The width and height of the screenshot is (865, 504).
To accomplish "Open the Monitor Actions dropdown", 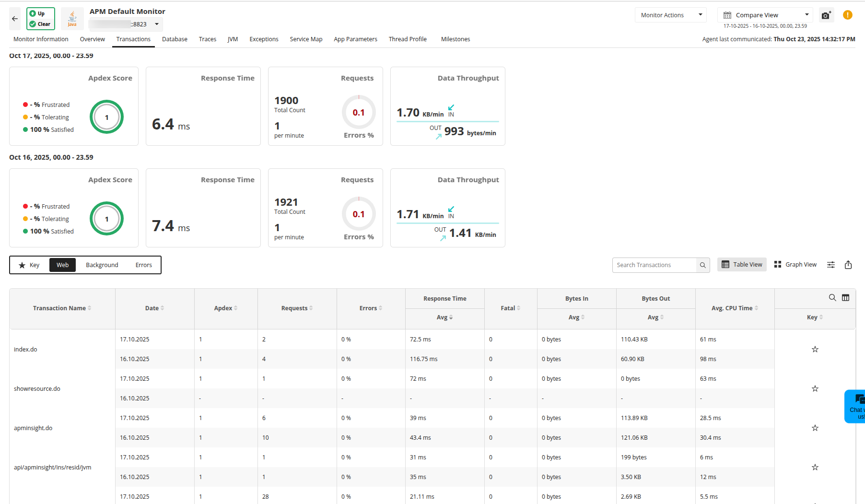I will 671,15.
